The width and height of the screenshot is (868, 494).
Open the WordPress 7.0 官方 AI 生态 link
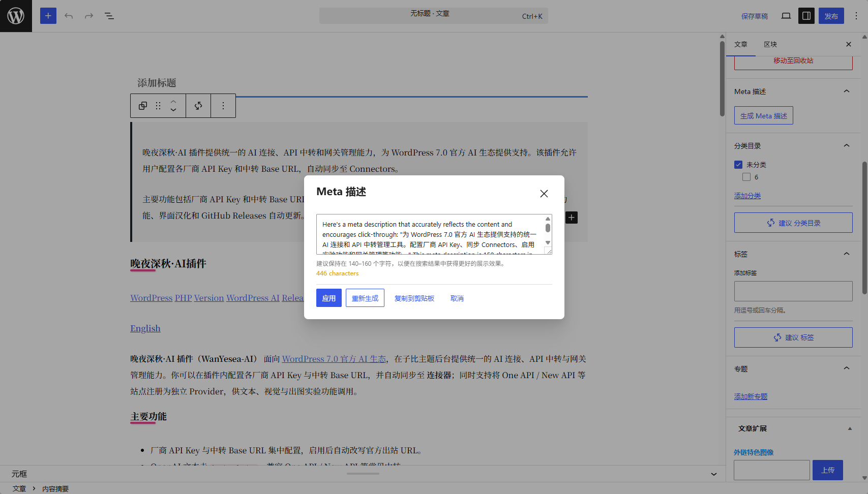(x=334, y=359)
